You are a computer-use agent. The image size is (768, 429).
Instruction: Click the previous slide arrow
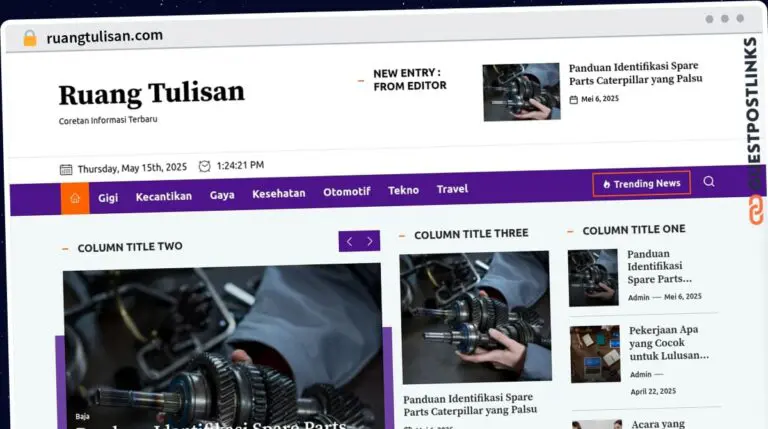349,241
